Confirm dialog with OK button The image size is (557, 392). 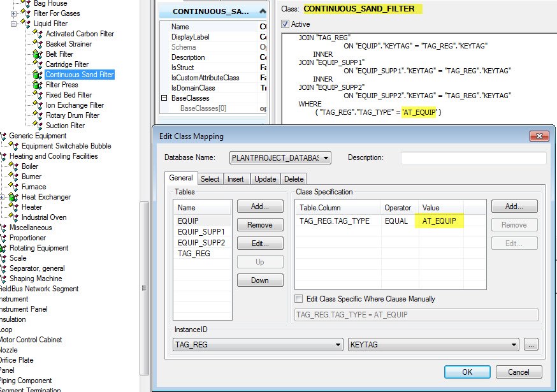467,372
